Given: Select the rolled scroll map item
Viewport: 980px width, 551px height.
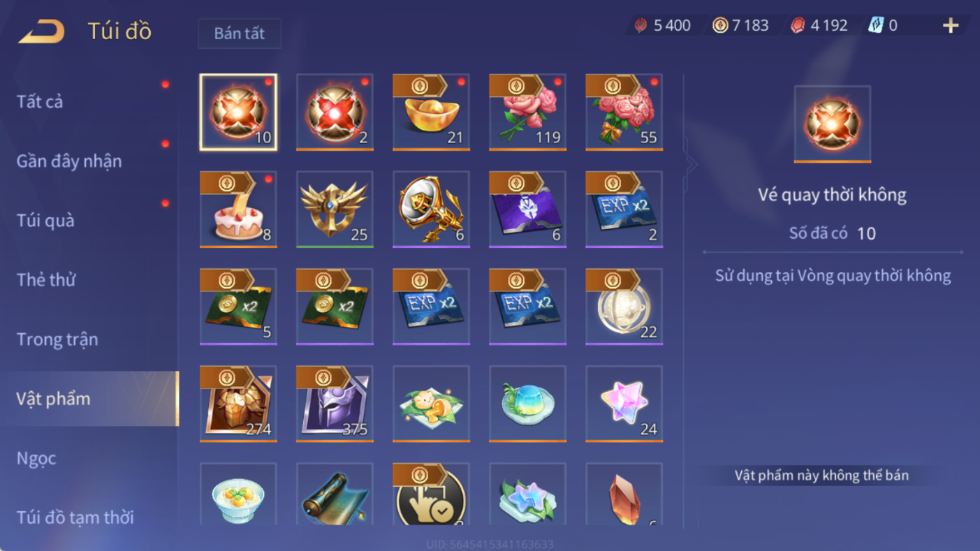Looking at the screenshot, I should coord(335,494).
